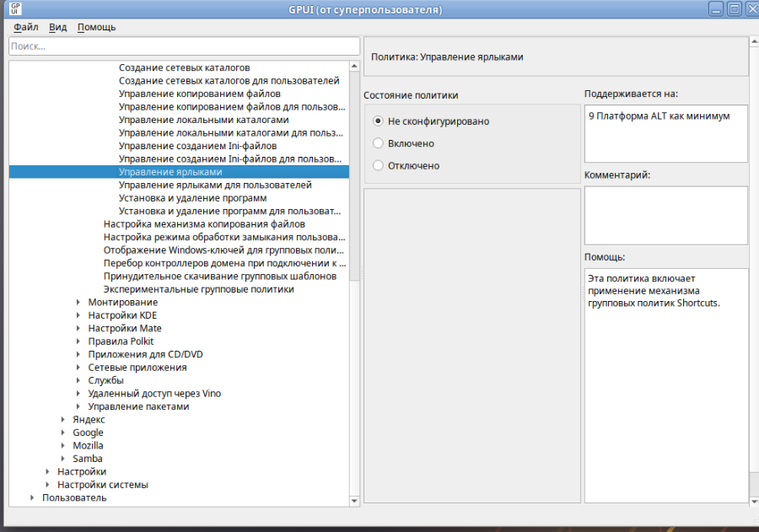The image size is (759, 532).
Task: Expand the Samba tree node
Action: click(63, 459)
